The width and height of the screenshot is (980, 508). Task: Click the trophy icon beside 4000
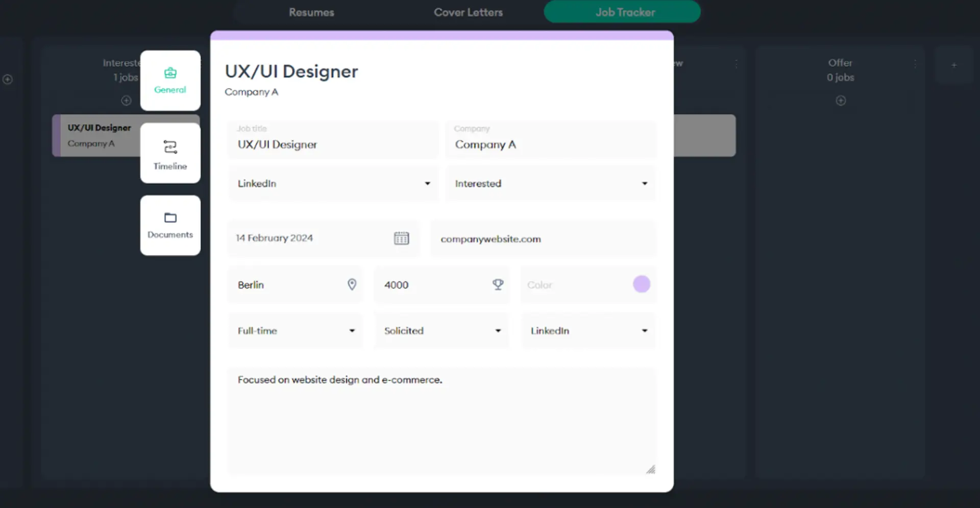point(498,285)
